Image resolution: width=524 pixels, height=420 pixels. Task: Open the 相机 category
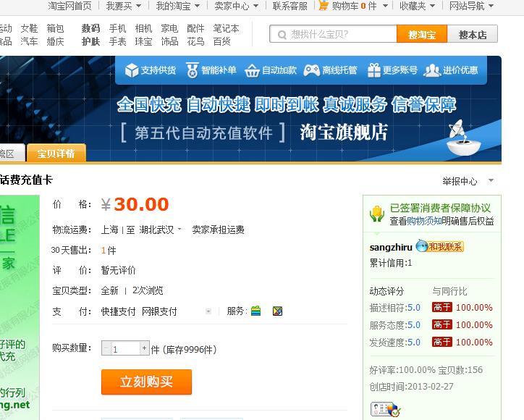(x=143, y=28)
